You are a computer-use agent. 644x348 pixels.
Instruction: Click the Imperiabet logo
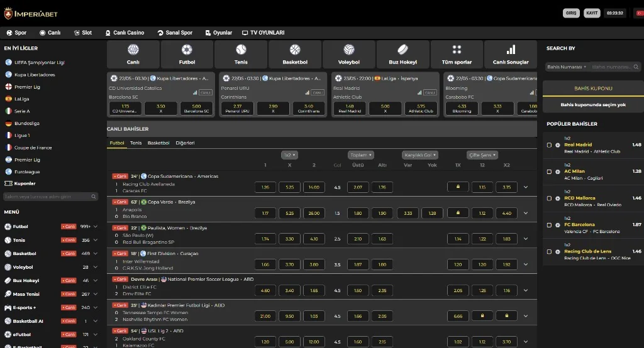pyautogui.click(x=31, y=14)
